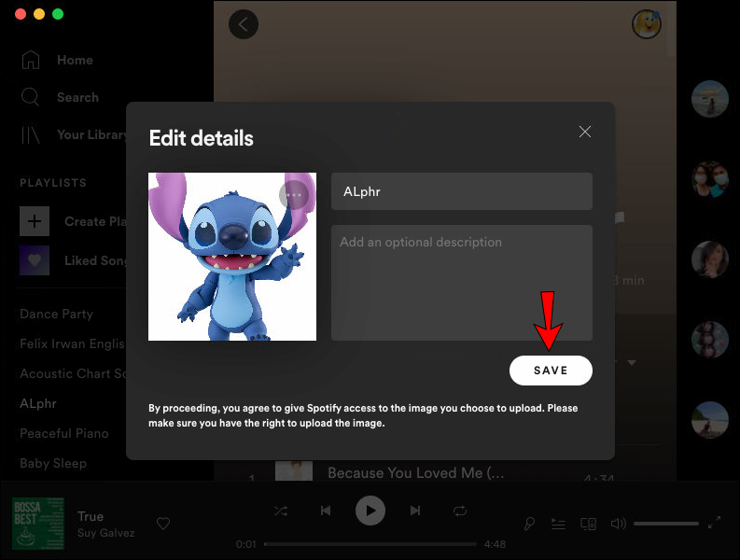This screenshot has width=740, height=560.
Task: Enter full screen mode icon
Action: 715,522
